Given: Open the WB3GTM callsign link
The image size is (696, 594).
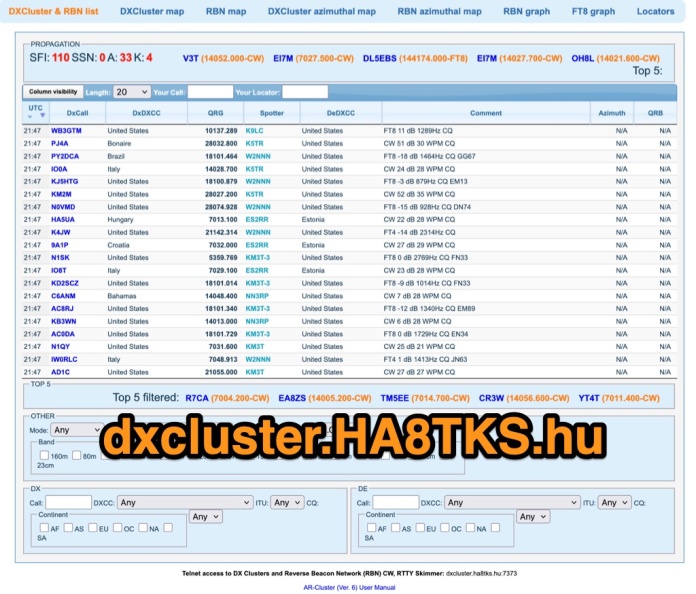Looking at the screenshot, I should (x=66, y=131).
